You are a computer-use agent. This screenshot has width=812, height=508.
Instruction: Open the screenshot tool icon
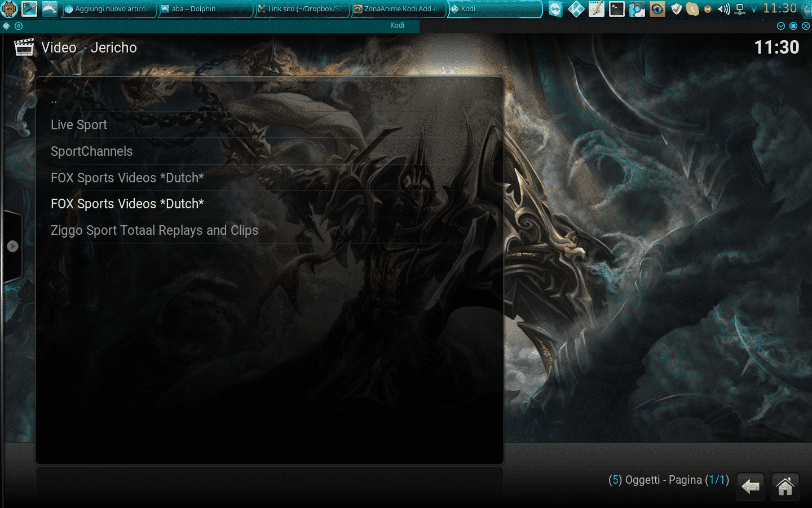tap(637, 9)
